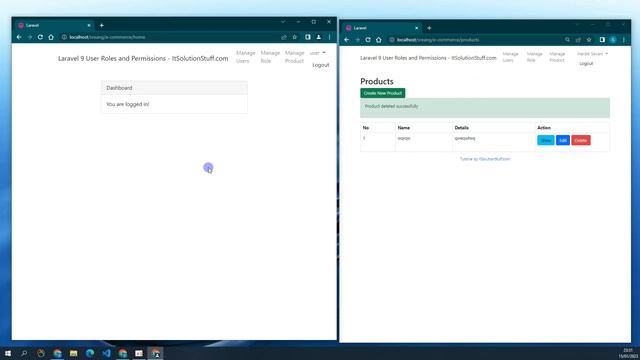View site info icon in left address bar
640x360 pixels.
pyautogui.click(x=64, y=37)
